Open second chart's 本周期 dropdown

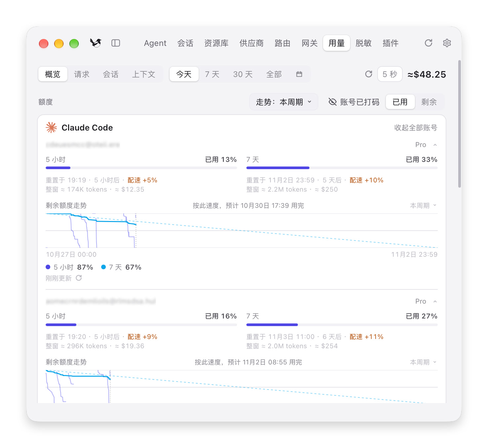(423, 362)
